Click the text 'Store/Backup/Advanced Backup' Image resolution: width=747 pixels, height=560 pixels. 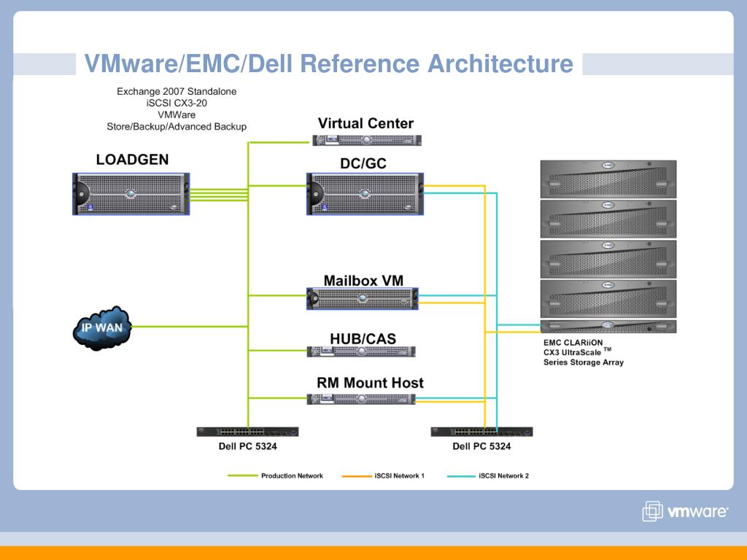[x=177, y=127]
